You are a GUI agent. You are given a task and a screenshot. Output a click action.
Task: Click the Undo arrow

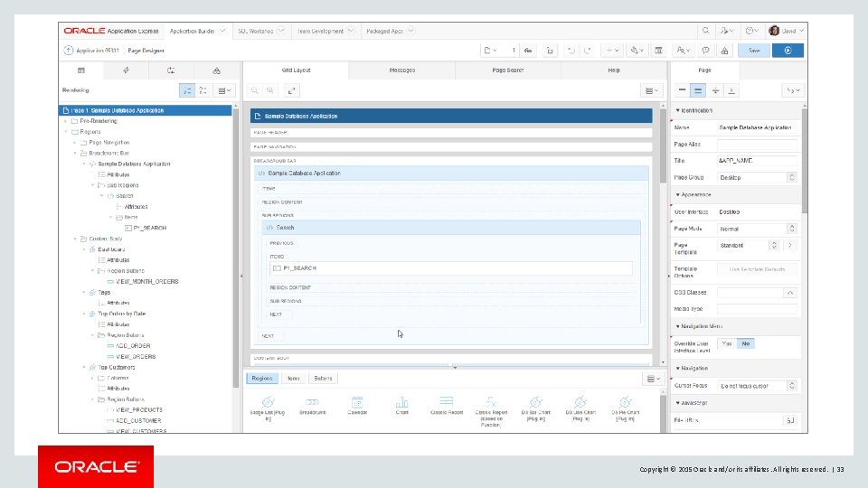click(x=571, y=51)
